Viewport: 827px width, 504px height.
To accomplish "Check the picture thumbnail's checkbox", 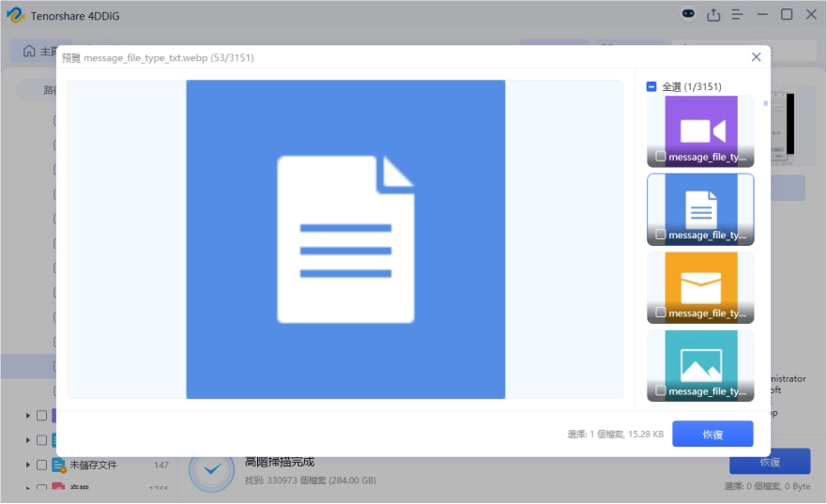I will point(660,390).
